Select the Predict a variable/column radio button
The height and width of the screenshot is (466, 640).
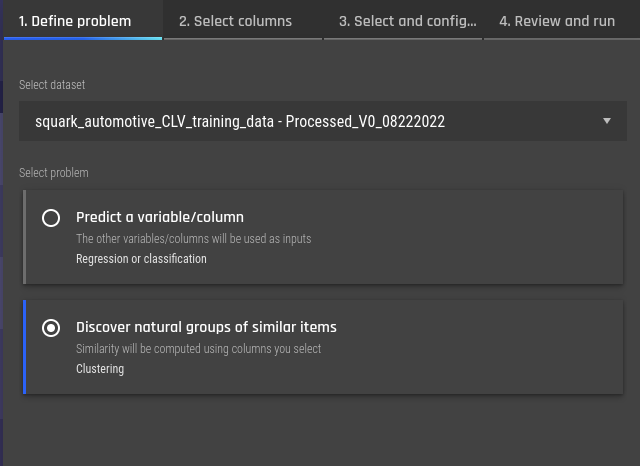[x=51, y=218]
